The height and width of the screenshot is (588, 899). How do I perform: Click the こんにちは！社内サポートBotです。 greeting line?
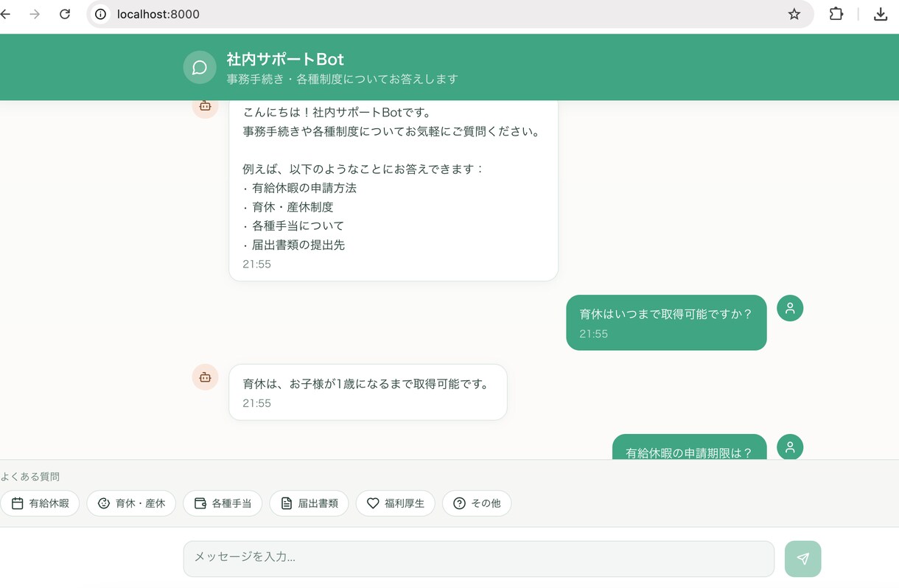point(337,113)
